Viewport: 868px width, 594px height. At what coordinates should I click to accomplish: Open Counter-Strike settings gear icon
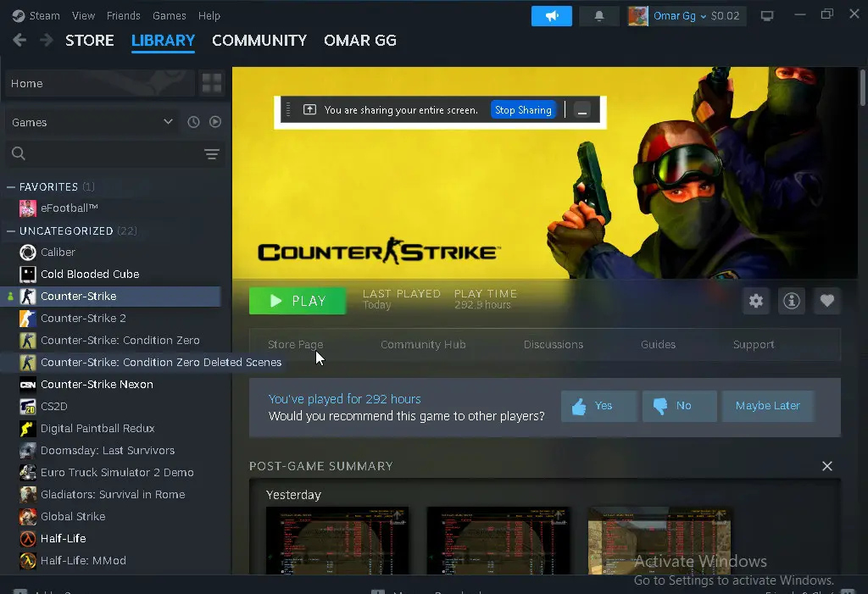(755, 301)
